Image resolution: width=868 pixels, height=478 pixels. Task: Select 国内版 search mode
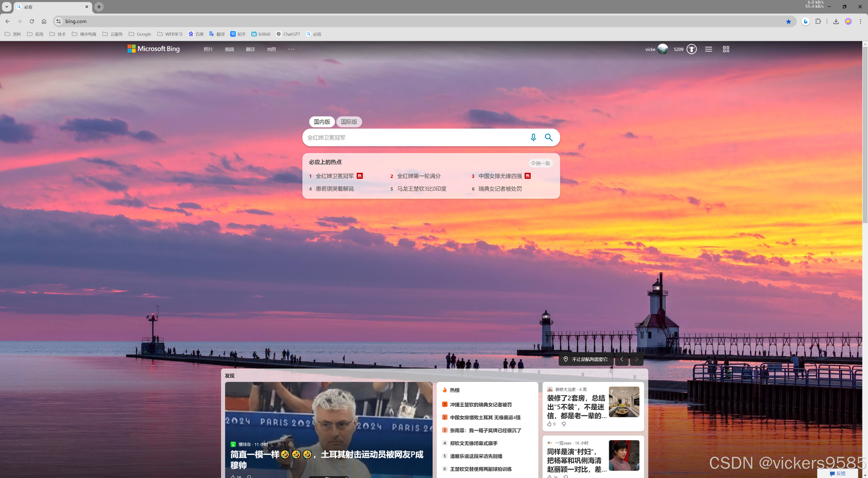pos(322,122)
